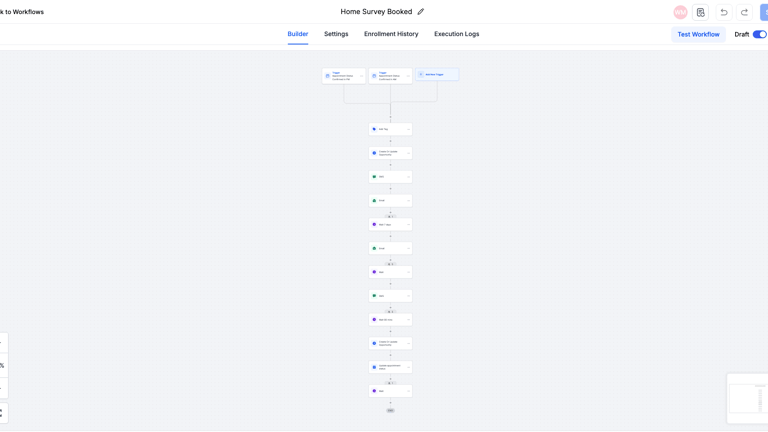Click the Test Workflow button
The image size is (768, 432).
click(x=698, y=34)
